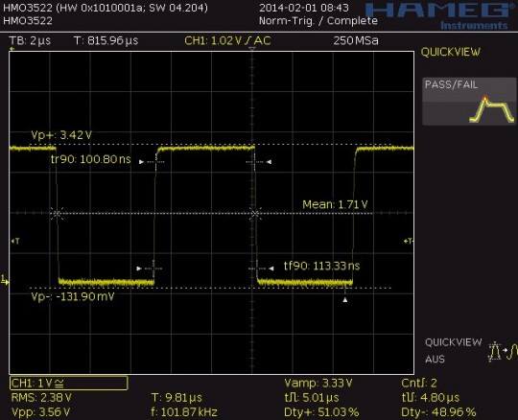This screenshot has width=518, height=420.
Task: Click the white upward arrow below the waveform
Action: coord(345,300)
